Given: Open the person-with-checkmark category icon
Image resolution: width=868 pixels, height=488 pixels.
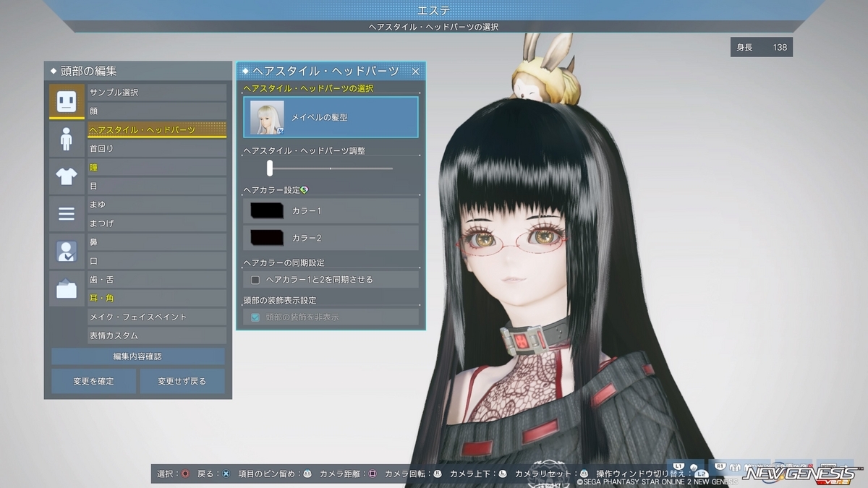Looking at the screenshot, I should (67, 252).
